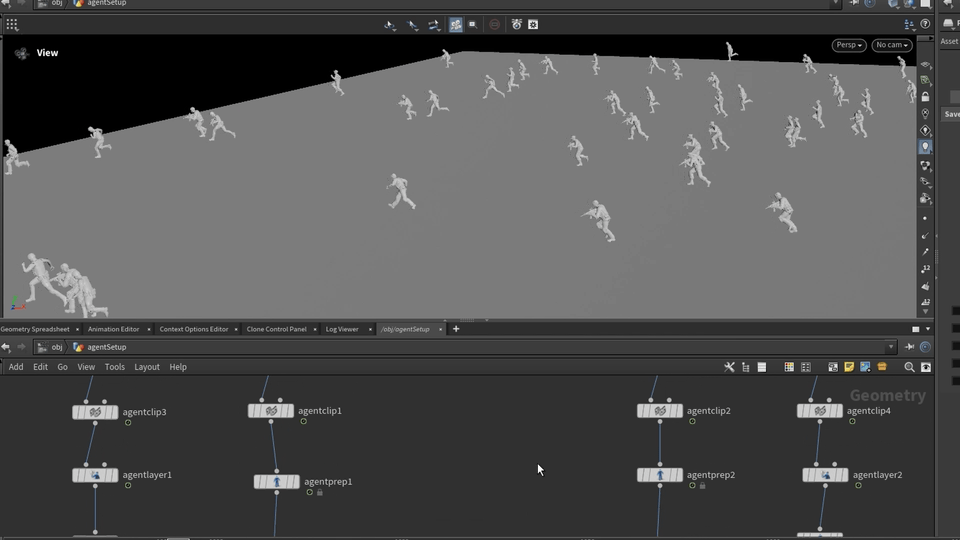This screenshot has width=960, height=540.
Task: Select the agentclip3 node icon
Action: tap(95, 412)
